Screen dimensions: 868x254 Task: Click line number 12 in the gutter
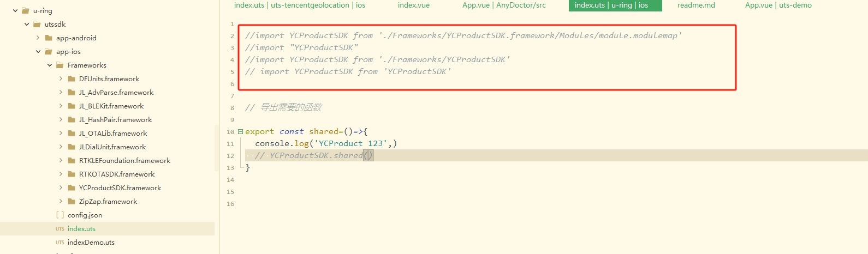coord(230,156)
